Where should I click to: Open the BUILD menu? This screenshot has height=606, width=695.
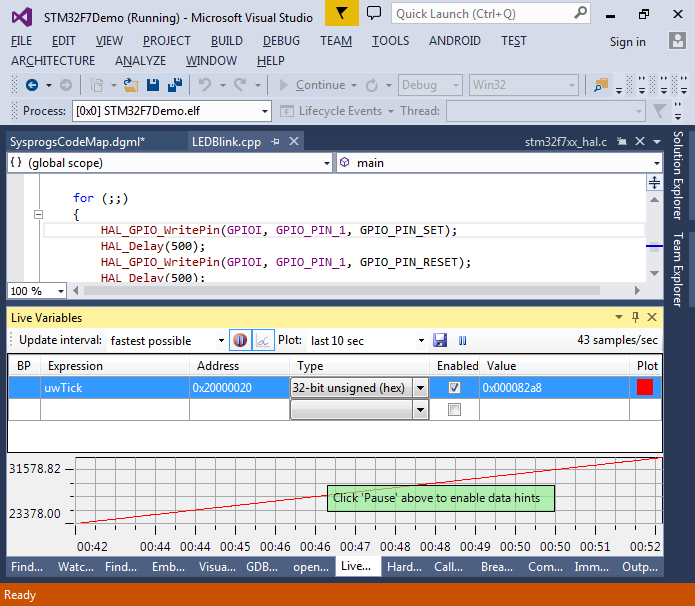(x=226, y=41)
